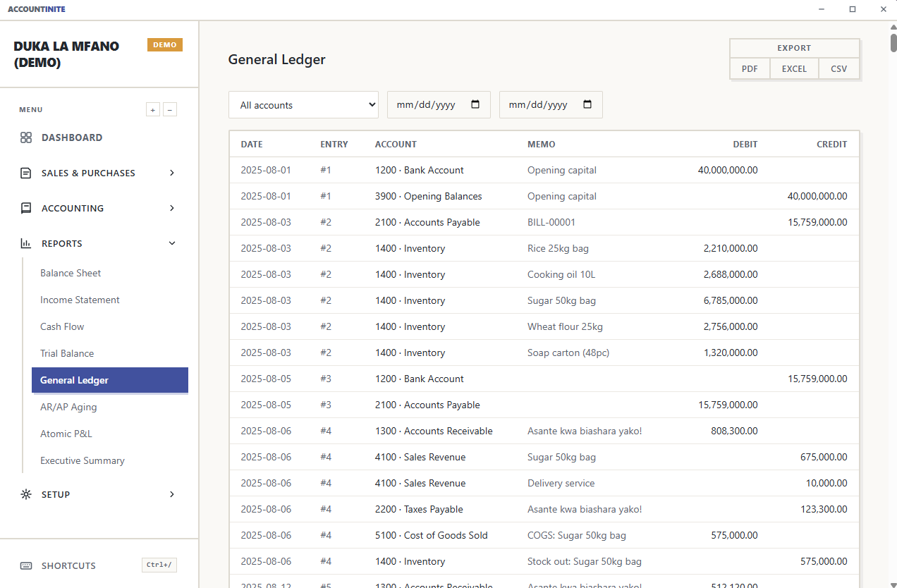Click the start date input field
Image resolution: width=897 pixels, height=588 pixels.
(x=439, y=104)
